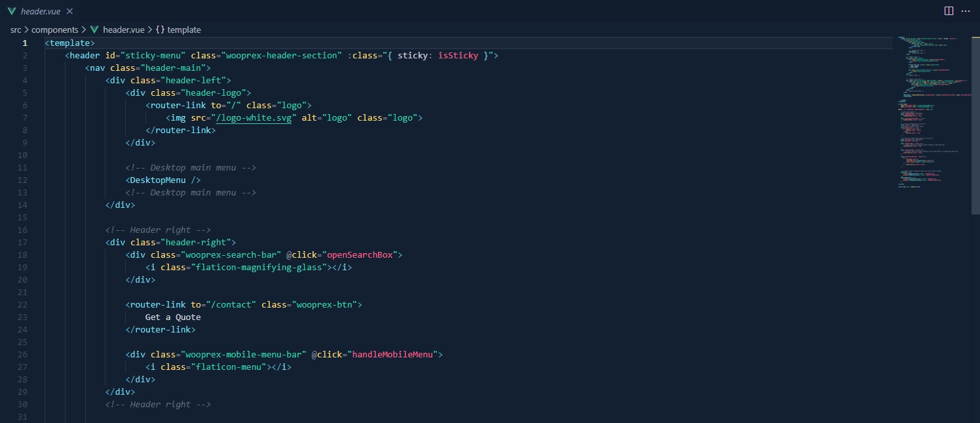980x423 pixels.
Task: Select the header.vue tab
Action: point(41,10)
